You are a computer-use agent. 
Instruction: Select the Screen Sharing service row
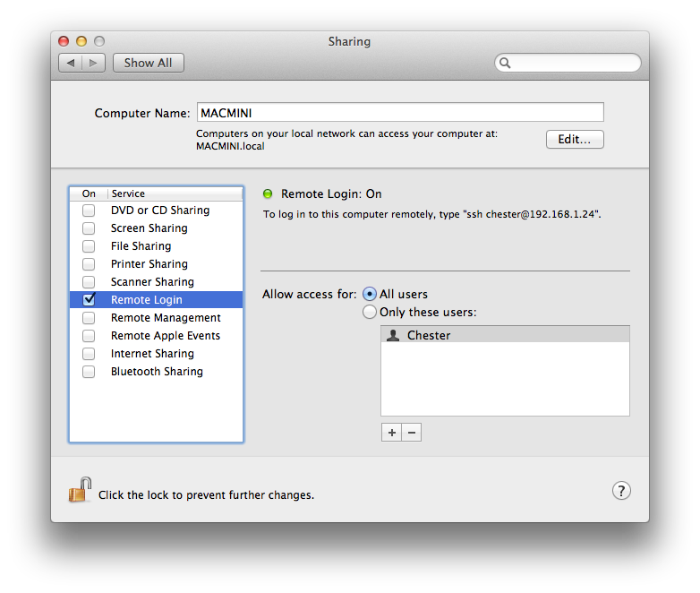pyautogui.click(x=157, y=228)
